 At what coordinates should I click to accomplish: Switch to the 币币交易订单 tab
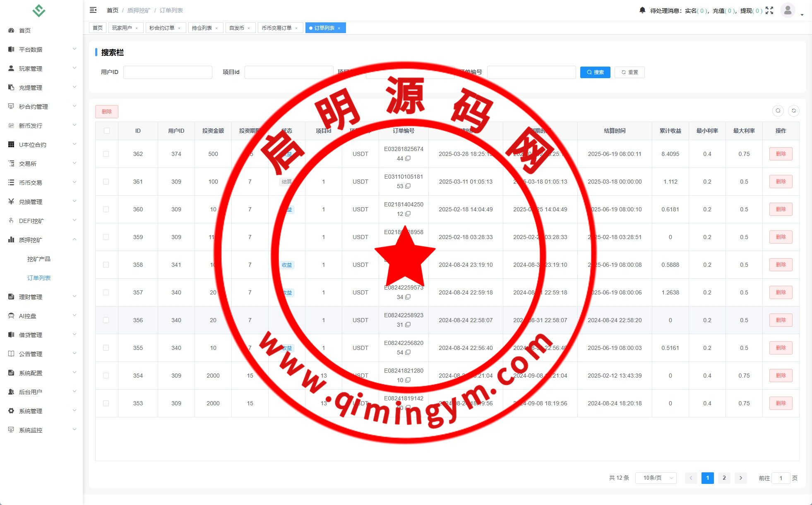point(276,28)
